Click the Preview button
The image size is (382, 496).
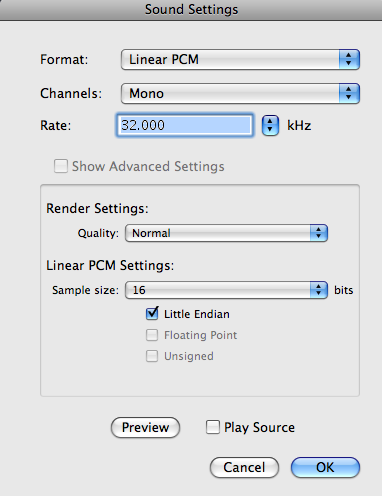(x=145, y=428)
